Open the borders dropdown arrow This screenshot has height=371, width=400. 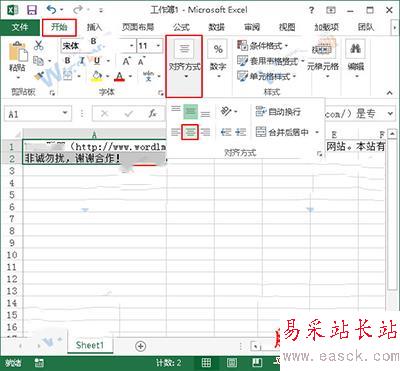79,76
